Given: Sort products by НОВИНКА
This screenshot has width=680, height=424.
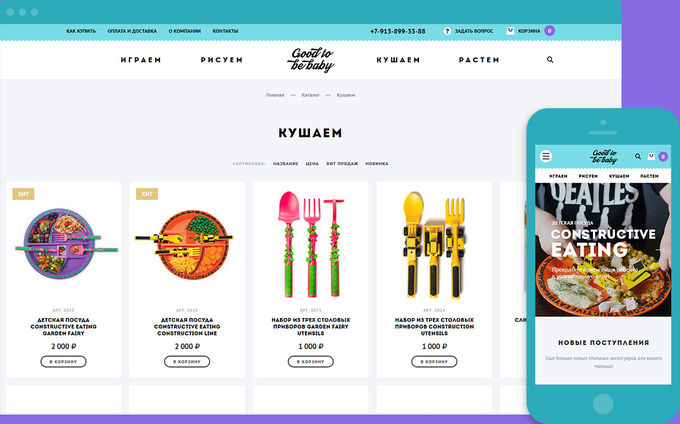Looking at the screenshot, I should coord(377,164).
